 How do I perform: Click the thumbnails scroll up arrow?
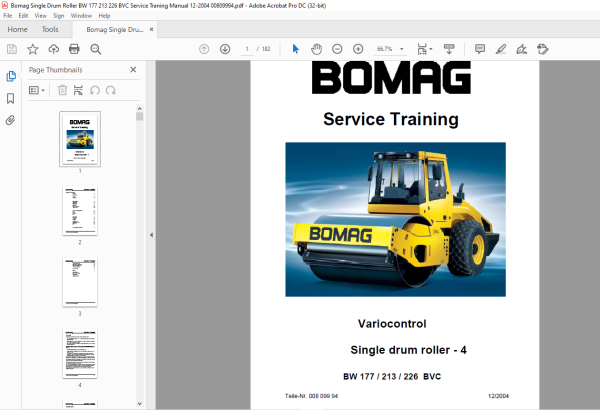[139, 108]
